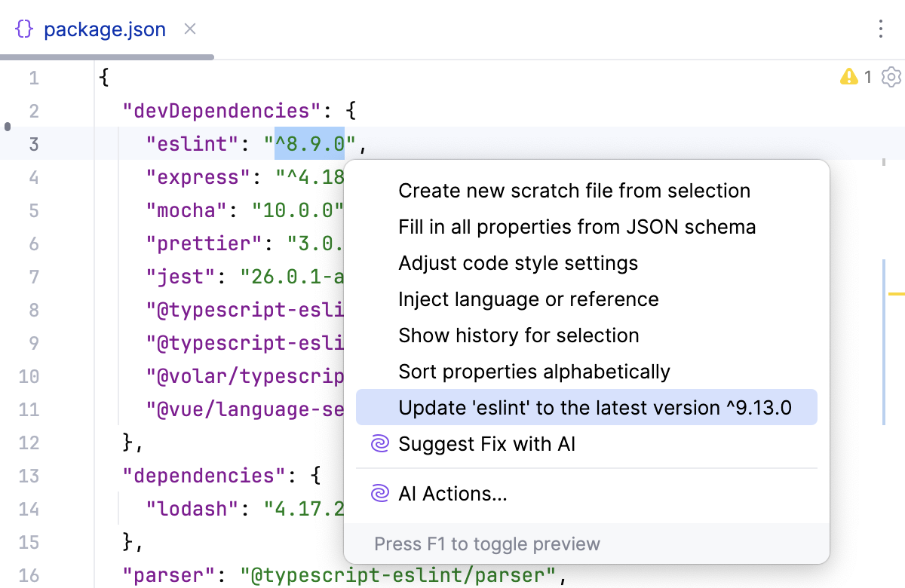Select Fill in all properties from JSON schema
Image resolution: width=905 pixels, height=588 pixels.
[577, 227]
